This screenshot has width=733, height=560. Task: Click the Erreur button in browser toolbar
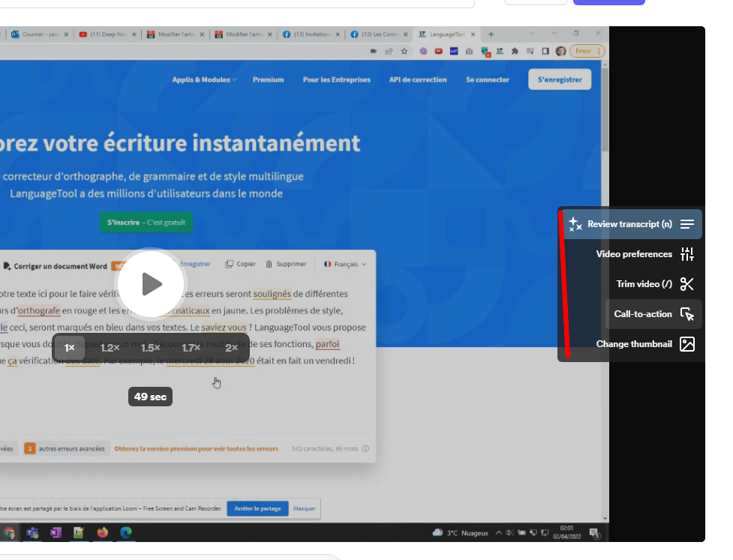[x=587, y=51]
